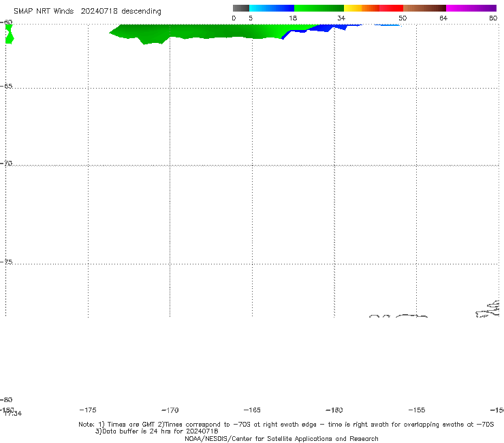The image size is (504, 443).
Task: Click the color bar label '5'
Action: coord(251,18)
